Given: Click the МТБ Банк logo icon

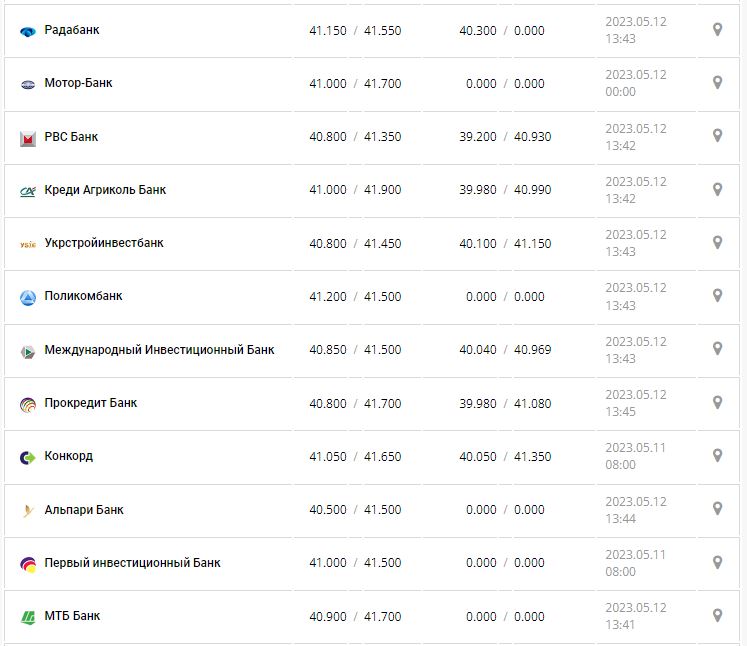Looking at the screenshot, I should coord(28,617).
